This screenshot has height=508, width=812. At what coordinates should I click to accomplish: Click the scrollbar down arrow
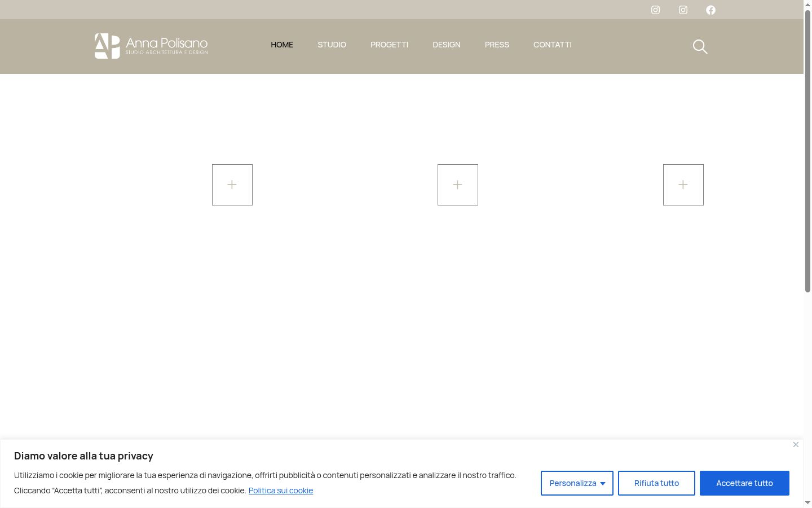(807, 503)
